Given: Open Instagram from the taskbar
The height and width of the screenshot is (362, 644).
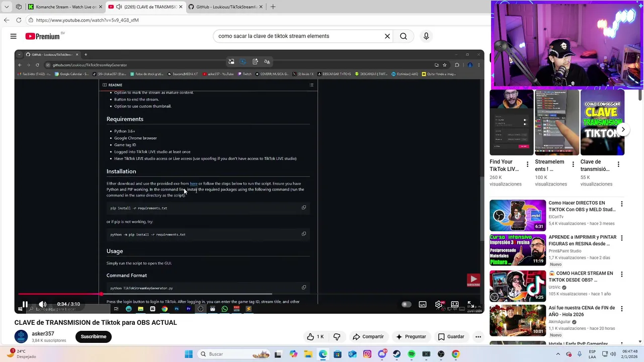Looking at the screenshot, I should pos(367,354).
